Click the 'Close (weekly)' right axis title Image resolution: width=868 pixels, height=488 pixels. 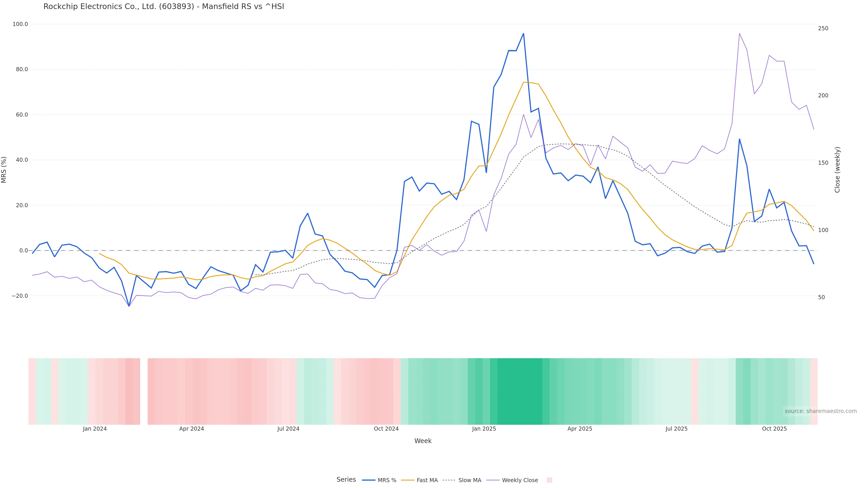(837, 170)
